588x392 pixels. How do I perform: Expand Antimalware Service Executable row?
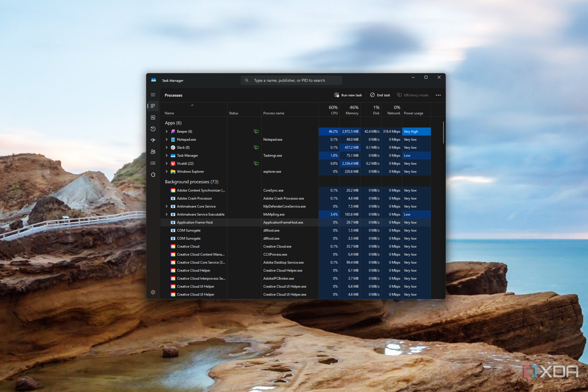(167, 214)
